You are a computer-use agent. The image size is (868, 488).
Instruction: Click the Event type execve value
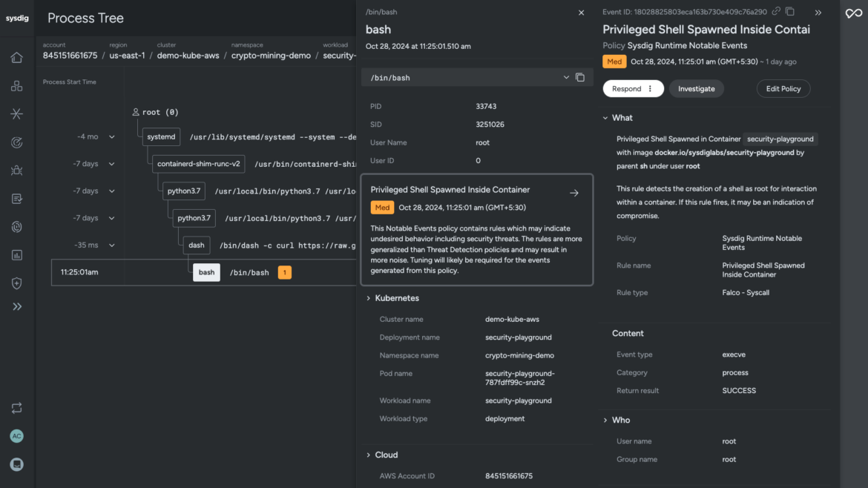click(734, 355)
